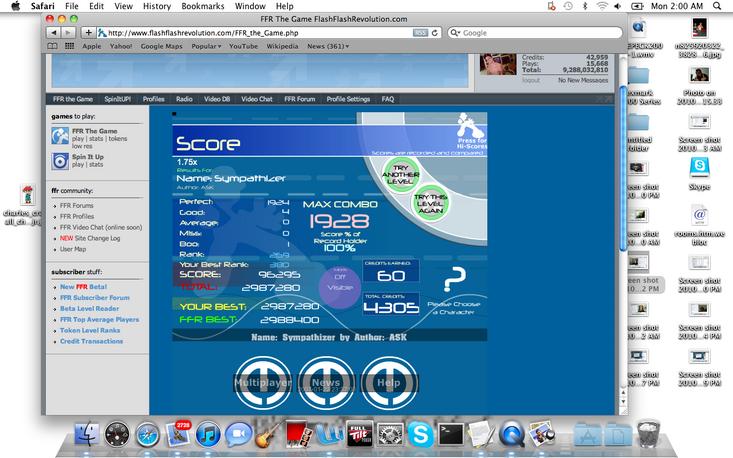The width and height of the screenshot is (733, 458).
Task: Open the FFR Forums community link
Action: (x=77, y=206)
